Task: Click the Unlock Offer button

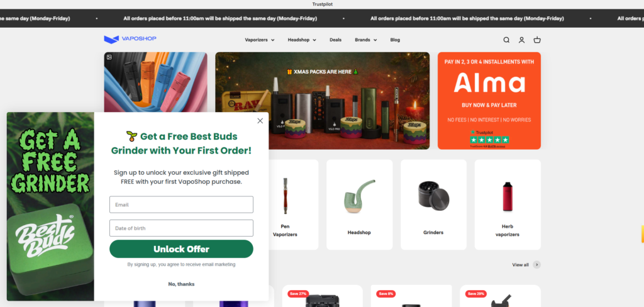Action: click(x=181, y=249)
